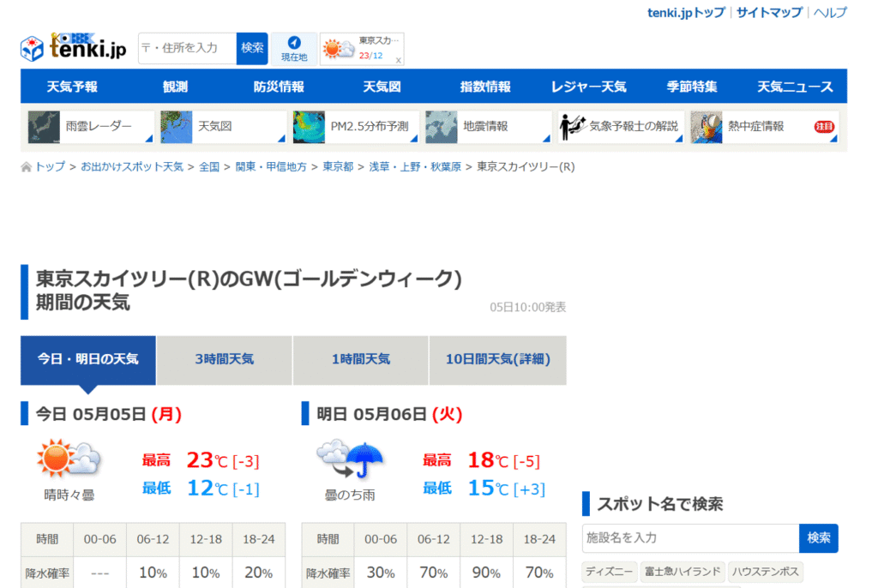The image size is (878, 588).
Task: Use the 現在地 current location icon
Action: click(294, 48)
